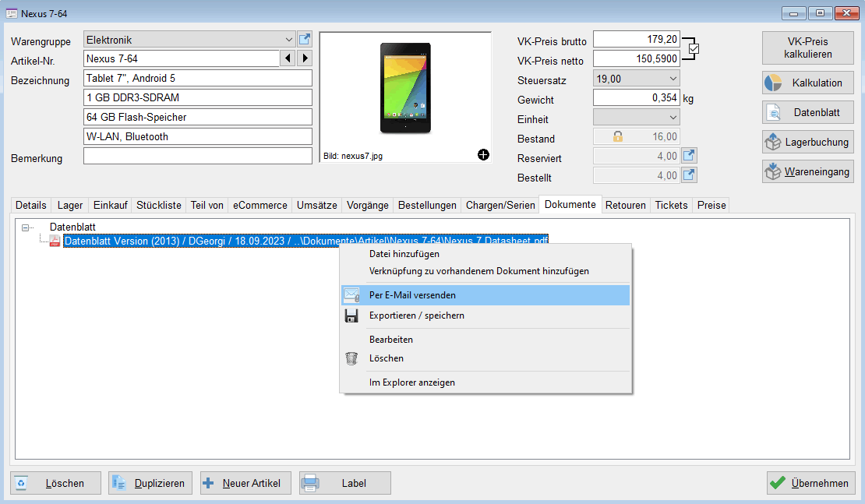The width and height of the screenshot is (865, 504).
Task: Open the Warengruppe link icon beside Elektronik
Action: (x=305, y=40)
